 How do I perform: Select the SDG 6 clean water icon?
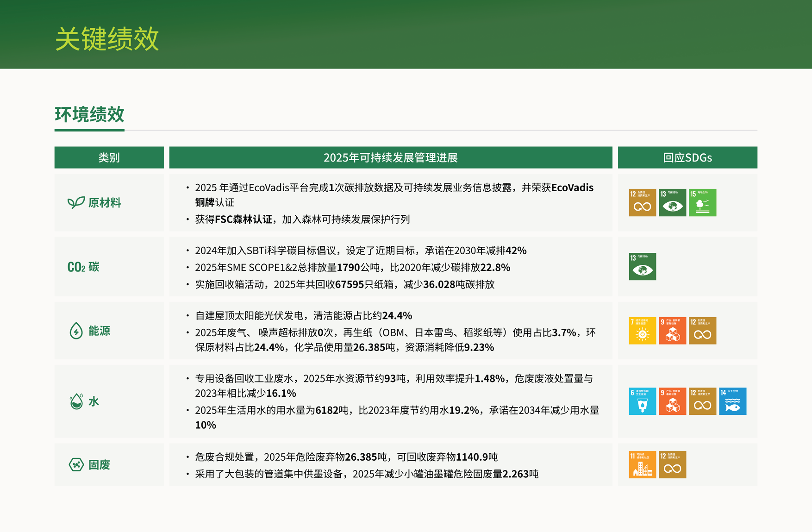642,401
